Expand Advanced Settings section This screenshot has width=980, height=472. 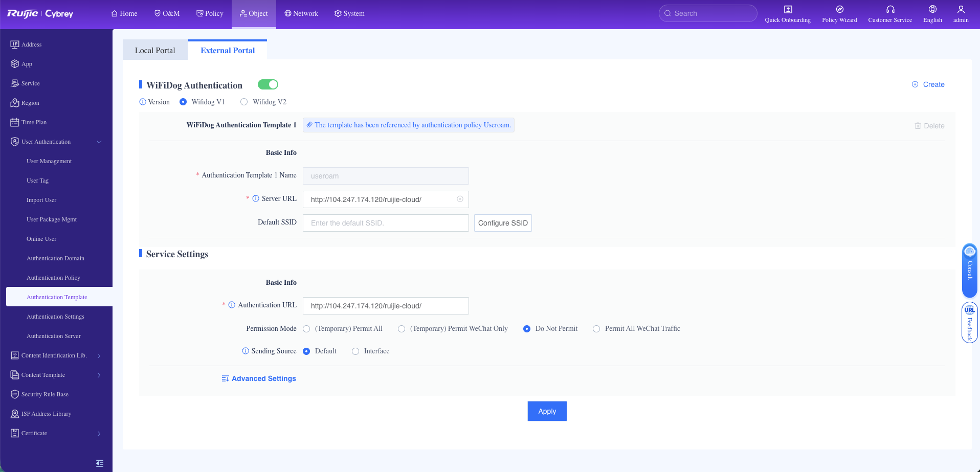click(259, 378)
